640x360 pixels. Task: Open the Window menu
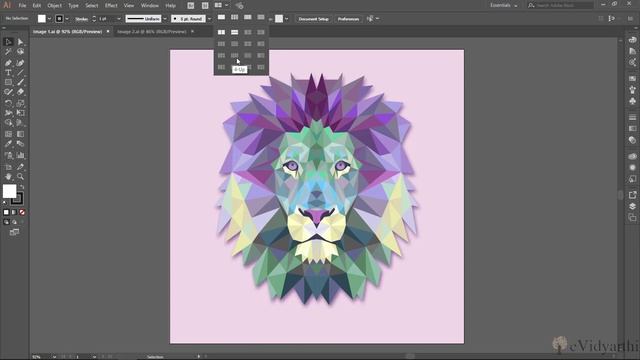[150, 6]
